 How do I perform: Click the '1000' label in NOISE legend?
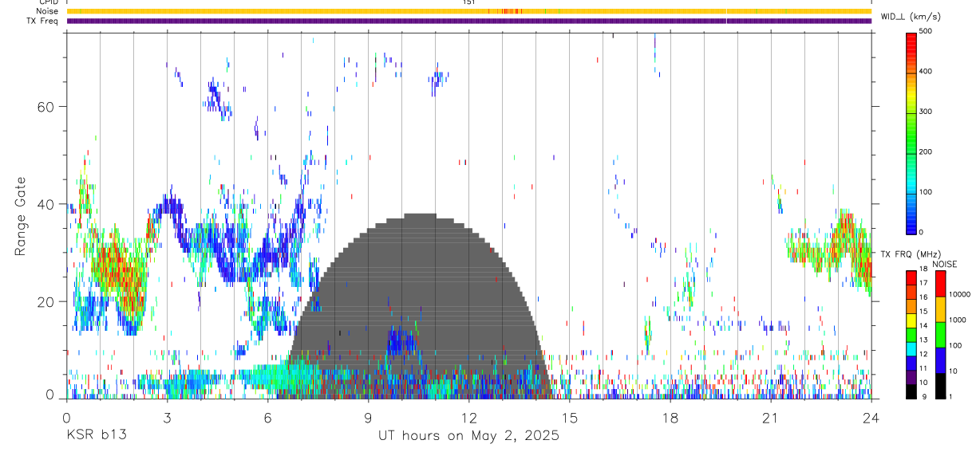point(957,320)
